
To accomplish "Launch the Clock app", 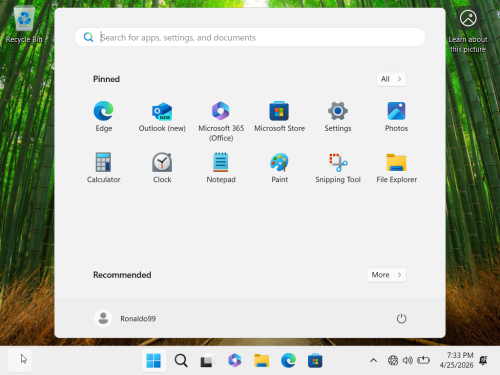I will pyautogui.click(x=162, y=167).
